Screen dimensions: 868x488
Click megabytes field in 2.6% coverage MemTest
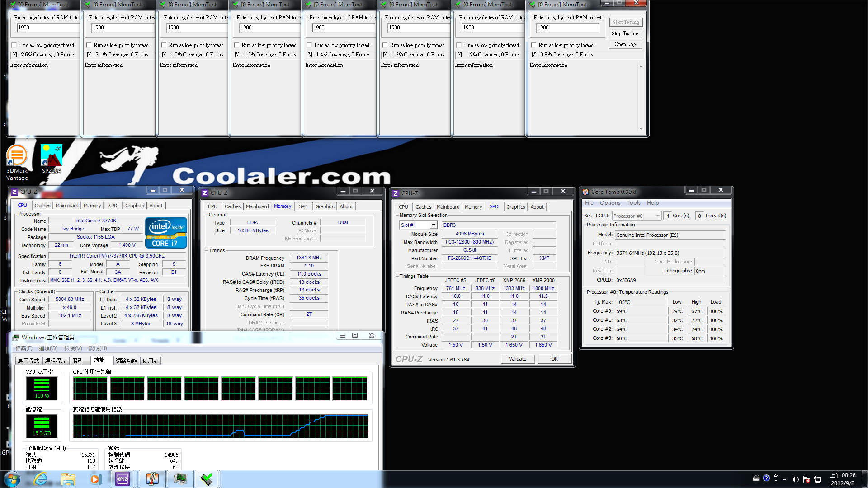pyautogui.click(x=49, y=28)
